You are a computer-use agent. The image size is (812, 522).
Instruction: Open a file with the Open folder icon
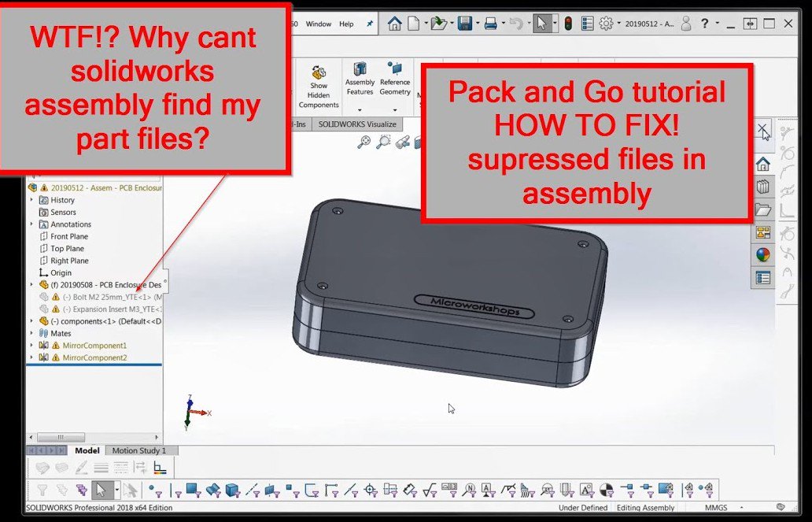pos(438,24)
